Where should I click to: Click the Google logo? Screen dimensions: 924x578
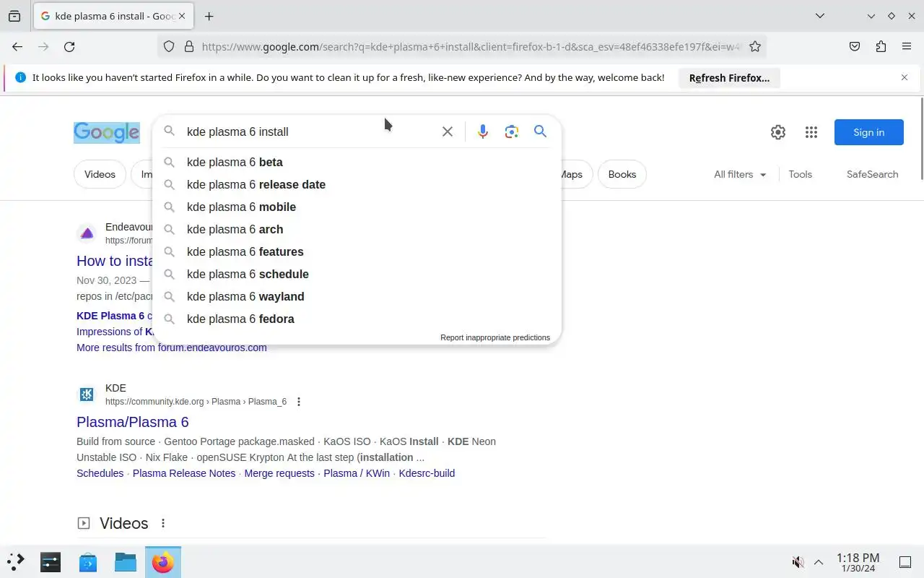point(107,131)
